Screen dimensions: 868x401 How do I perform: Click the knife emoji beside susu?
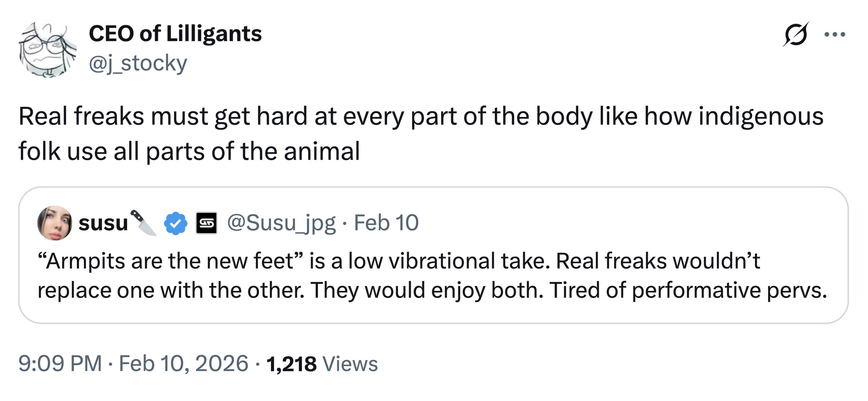pyautogui.click(x=144, y=223)
